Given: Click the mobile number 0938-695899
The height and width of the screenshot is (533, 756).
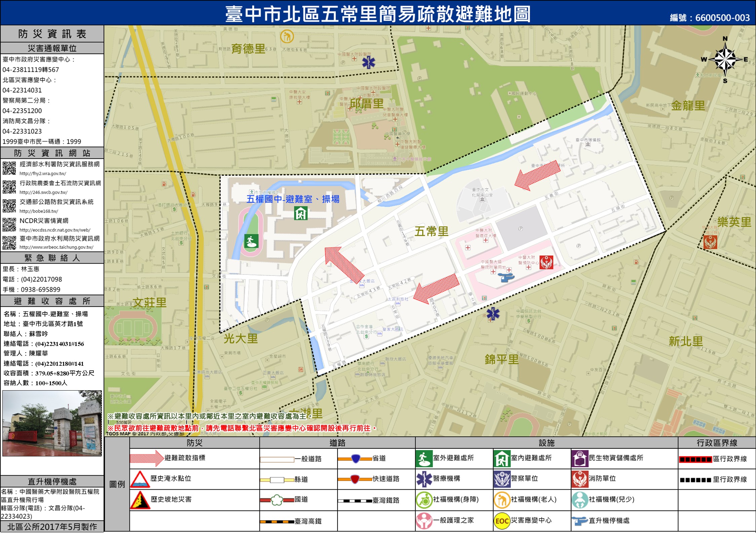Looking at the screenshot, I should click(x=41, y=290).
